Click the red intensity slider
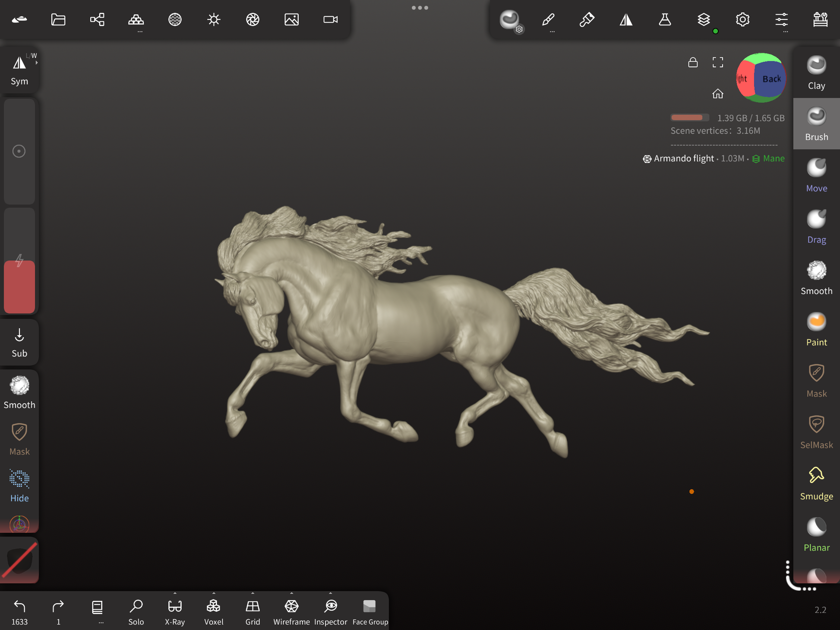This screenshot has height=630, width=840. point(19,286)
